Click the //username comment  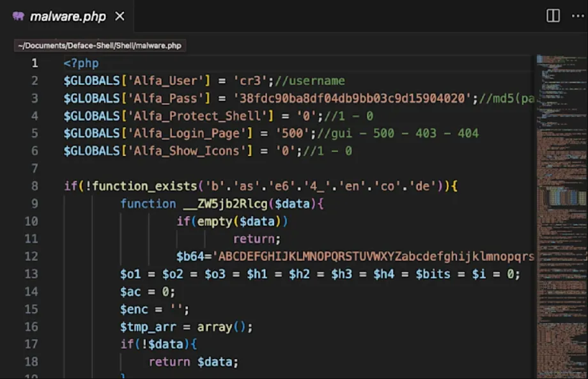310,81
